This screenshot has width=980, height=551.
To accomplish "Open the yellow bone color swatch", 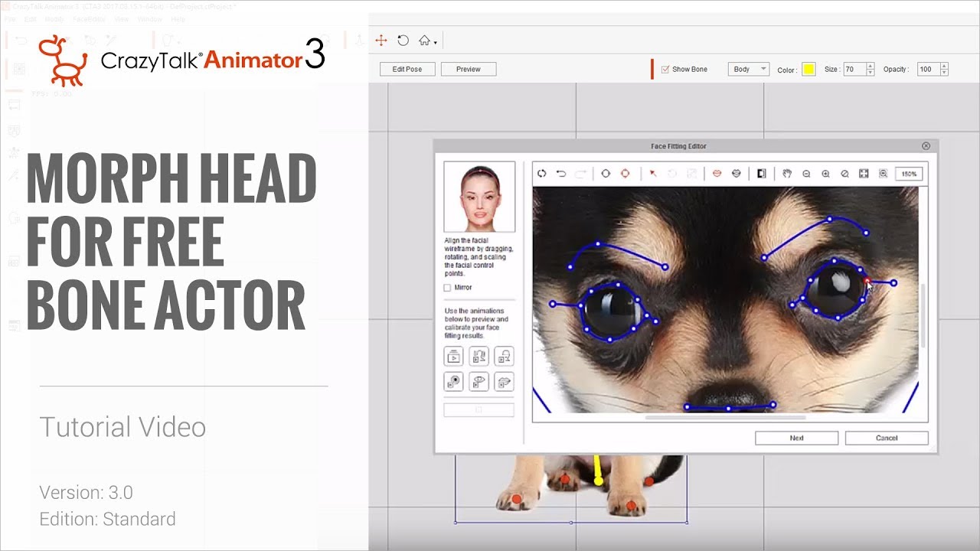I will pos(808,70).
